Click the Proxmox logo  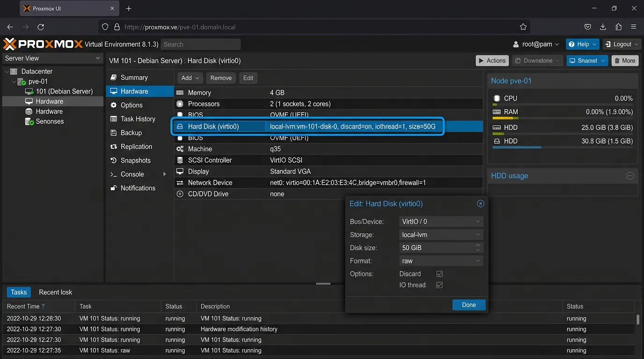click(43, 44)
